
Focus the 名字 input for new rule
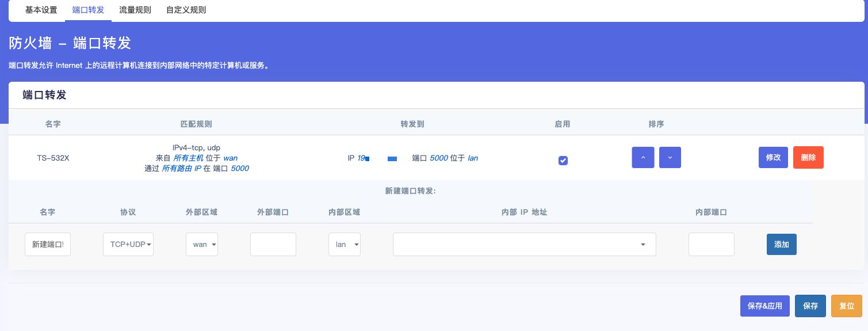(x=48, y=244)
